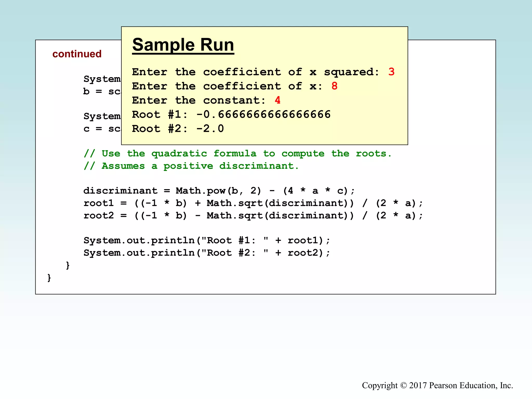Click the root2 assignment code line
The image size is (532, 399).
click(253, 216)
